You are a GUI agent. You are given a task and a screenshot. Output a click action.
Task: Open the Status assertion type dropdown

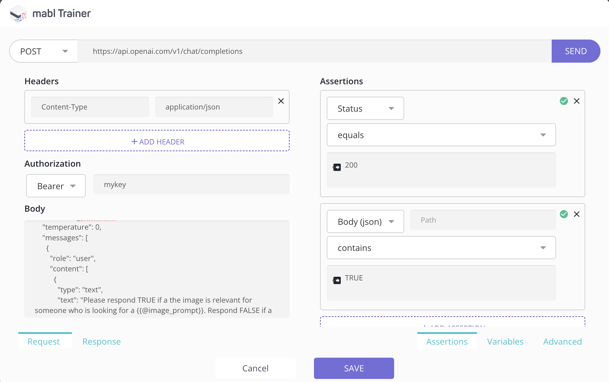365,108
